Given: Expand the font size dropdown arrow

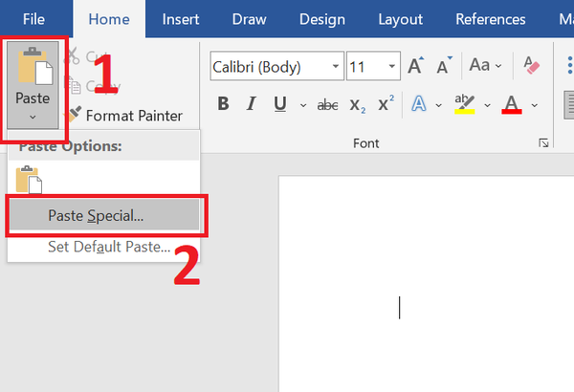Looking at the screenshot, I should point(391,67).
